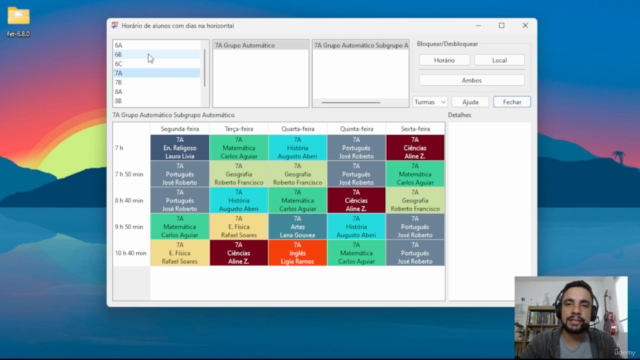Select Tuesday 8 h 40 História cell
Screen dimensions: 640x360
click(x=239, y=200)
